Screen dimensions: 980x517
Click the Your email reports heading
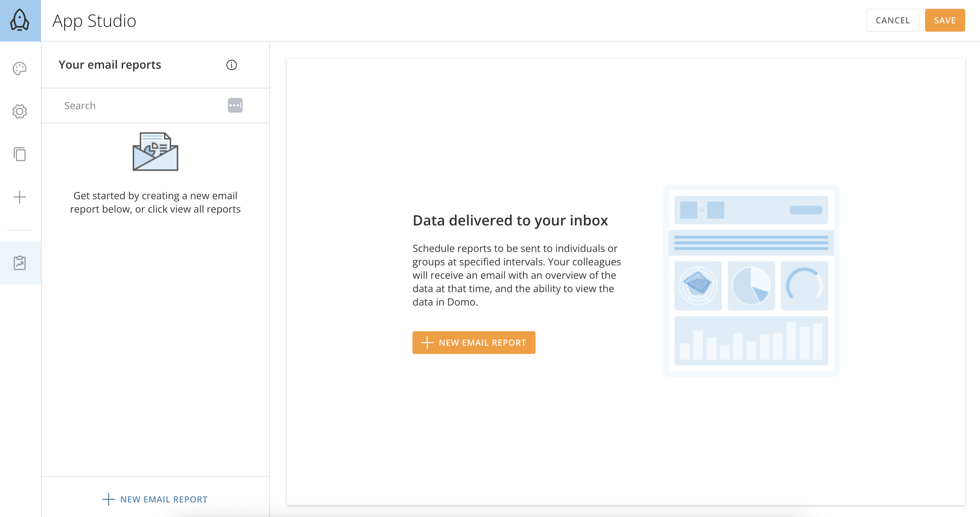[110, 64]
